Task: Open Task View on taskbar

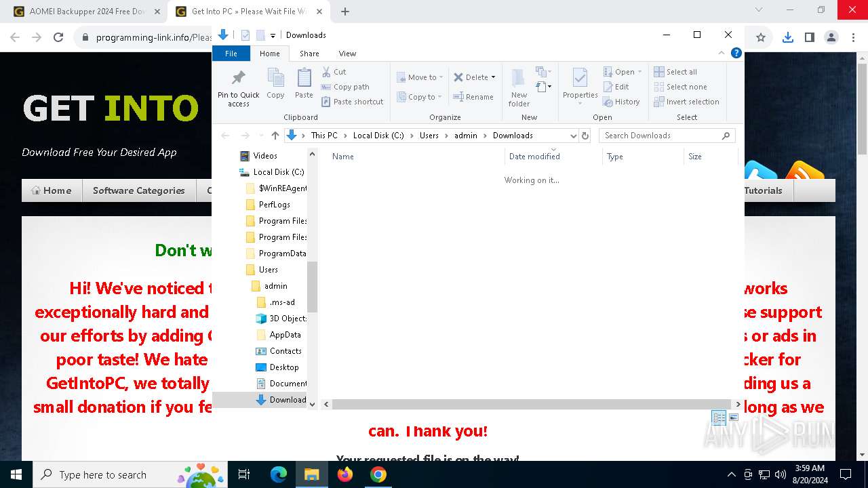Action: [244, 474]
